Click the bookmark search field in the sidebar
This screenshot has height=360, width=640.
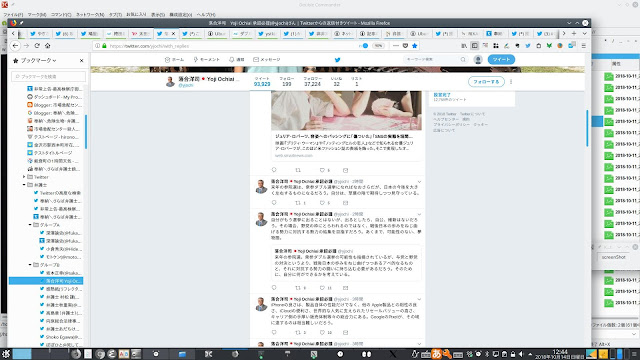coord(49,76)
